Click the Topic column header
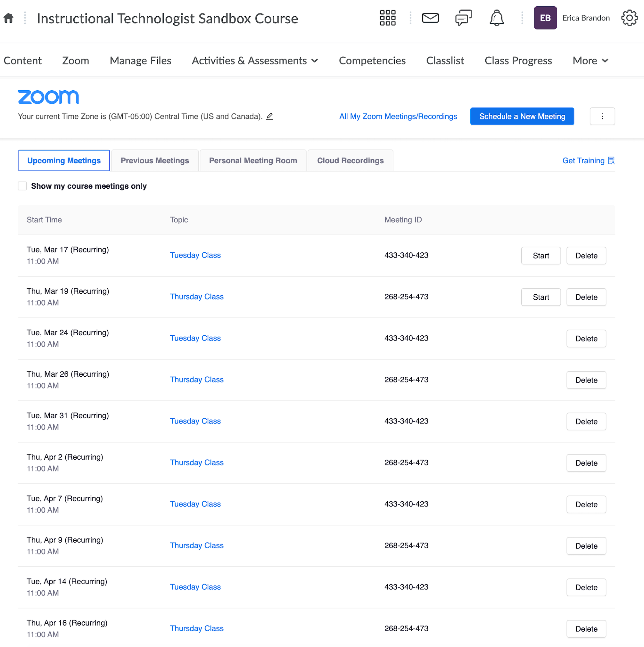644x647 pixels. point(179,220)
